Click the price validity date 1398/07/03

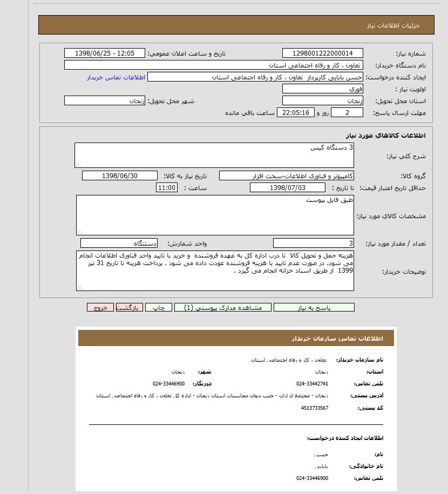pyautogui.click(x=287, y=188)
